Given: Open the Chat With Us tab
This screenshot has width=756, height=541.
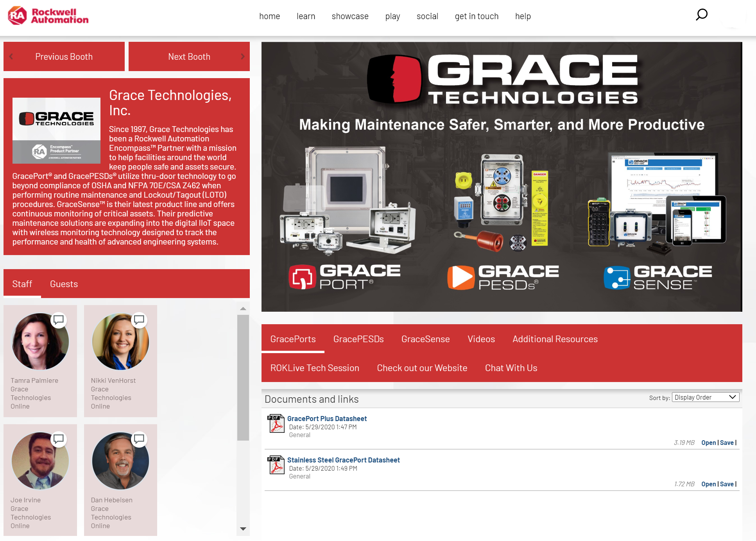Looking at the screenshot, I should click(511, 368).
